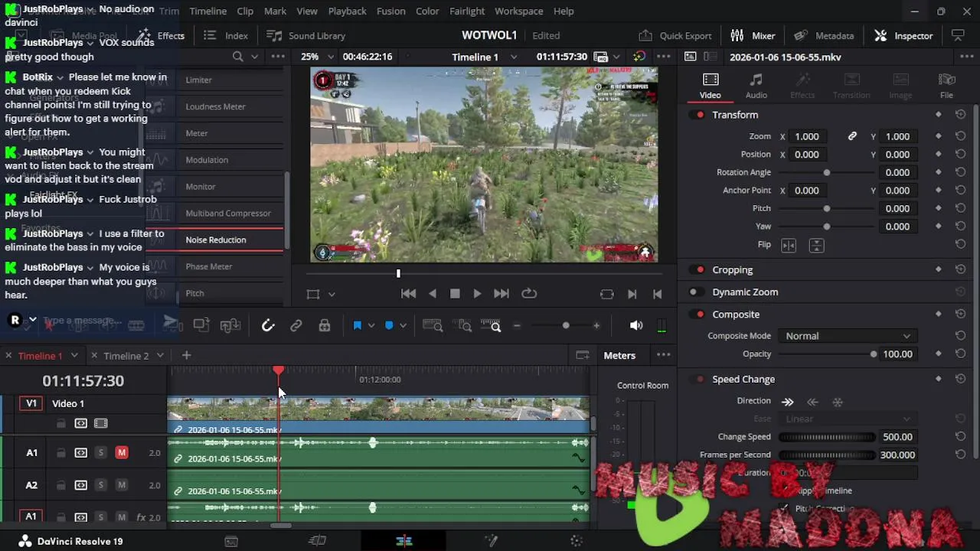Mute playback with the speaker icon
Screen dimensions: 980x551
click(x=636, y=326)
